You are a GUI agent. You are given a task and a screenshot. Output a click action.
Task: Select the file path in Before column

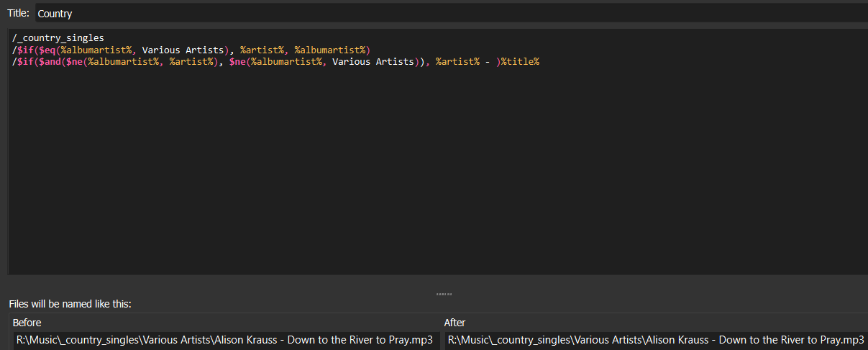coord(224,340)
